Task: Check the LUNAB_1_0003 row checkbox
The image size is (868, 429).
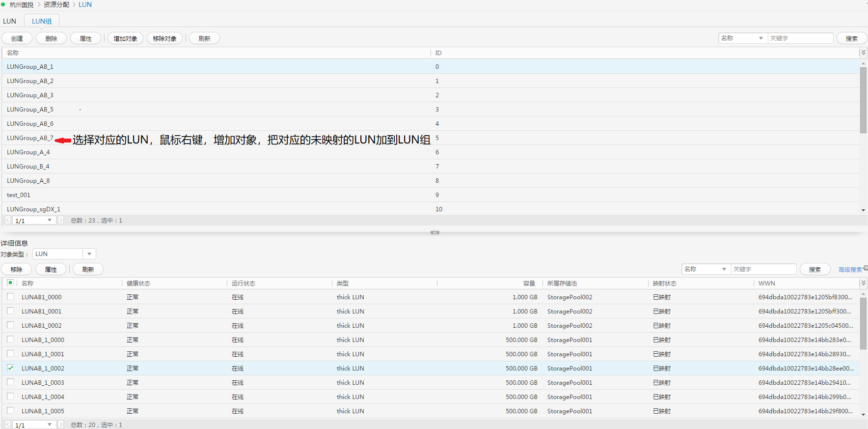Action: point(10,382)
